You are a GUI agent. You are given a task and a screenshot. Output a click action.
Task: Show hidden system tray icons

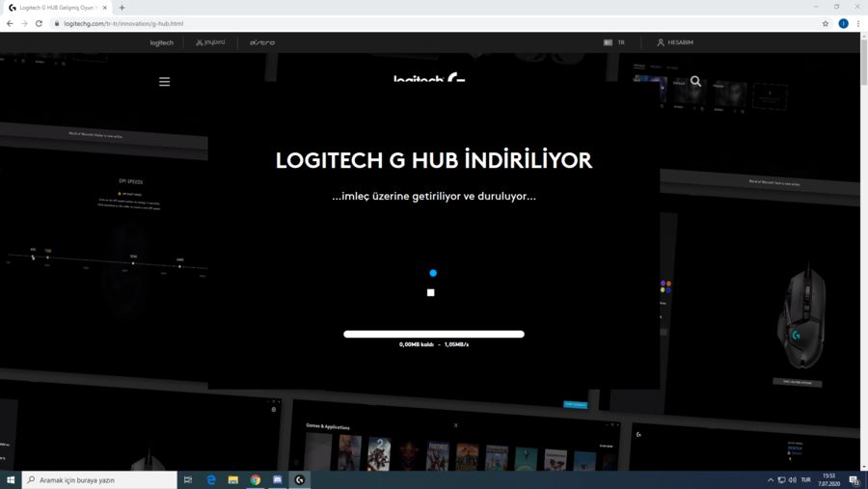pyautogui.click(x=770, y=480)
